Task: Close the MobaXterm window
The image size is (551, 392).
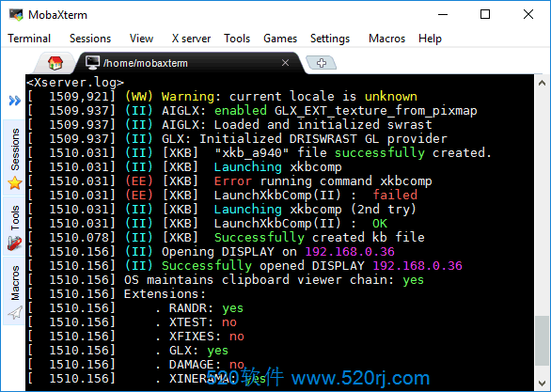Action: coord(528,14)
